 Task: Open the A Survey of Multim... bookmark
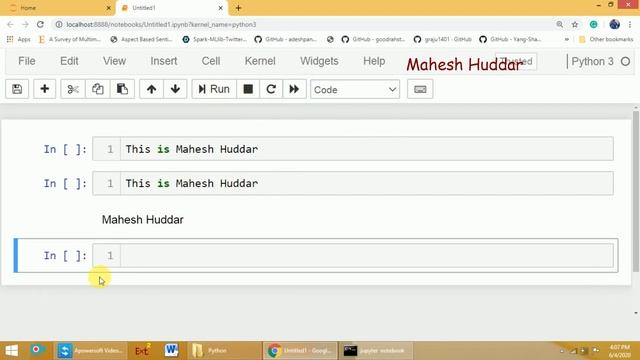coord(70,39)
